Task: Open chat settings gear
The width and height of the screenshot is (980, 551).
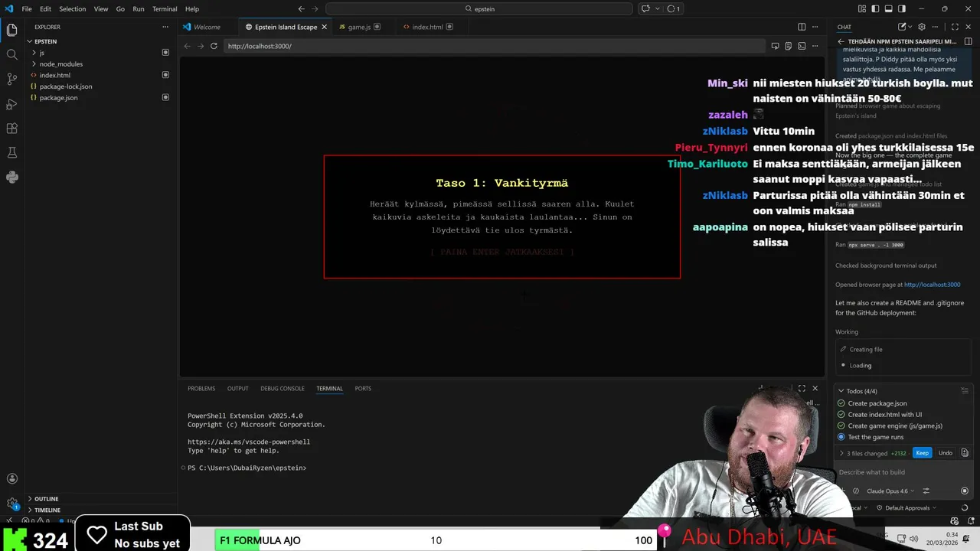Action: tap(922, 27)
